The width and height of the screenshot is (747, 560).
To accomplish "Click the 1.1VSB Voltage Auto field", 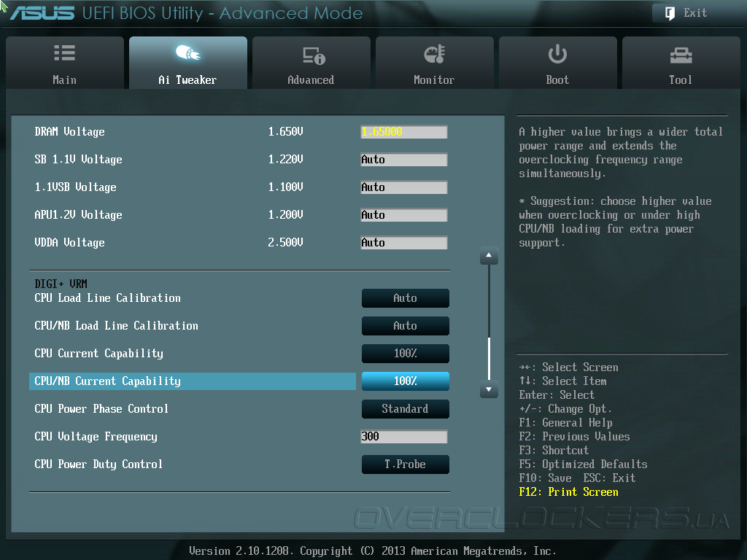I will [x=404, y=187].
